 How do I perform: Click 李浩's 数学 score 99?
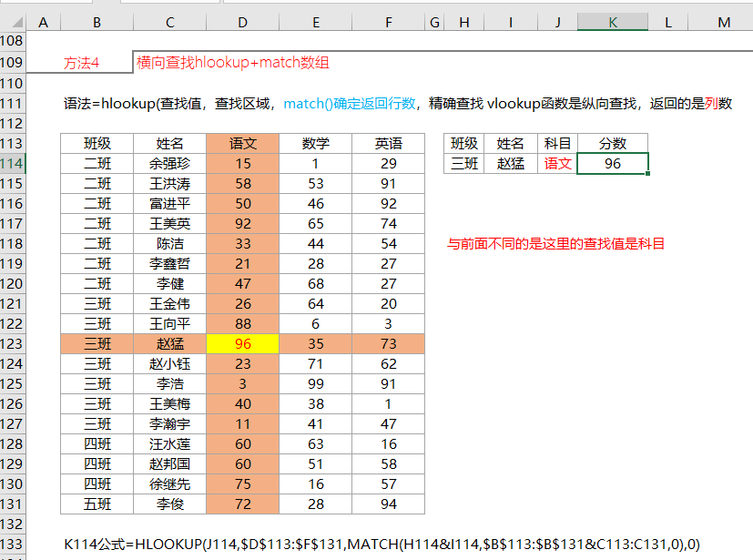(x=316, y=383)
